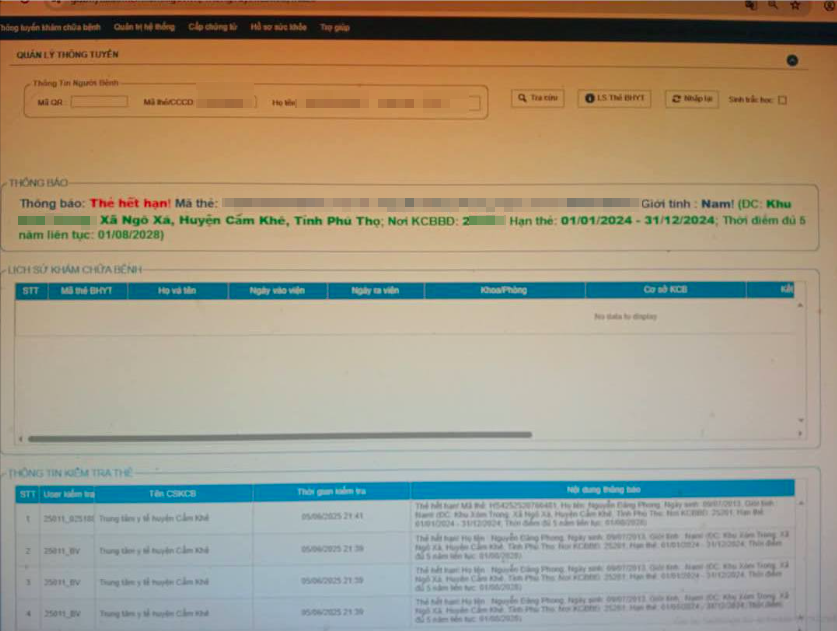Click the history table scroll-right arrow
This screenshot has width=837, height=631.
[x=800, y=434]
